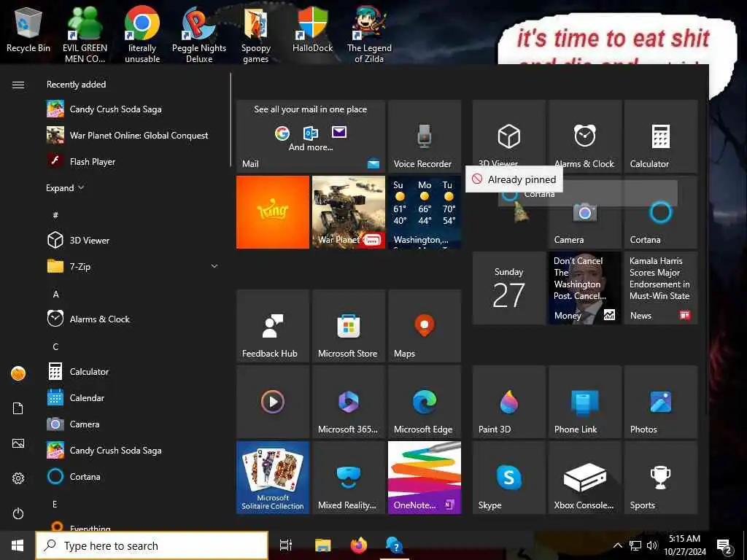
Task: Launch the Microsoft 365 tile
Action: pyautogui.click(x=348, y=402)
